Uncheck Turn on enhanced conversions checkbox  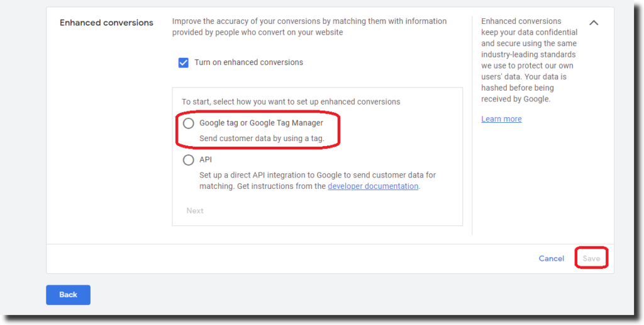pyautogui.click(x=183, y=63)
